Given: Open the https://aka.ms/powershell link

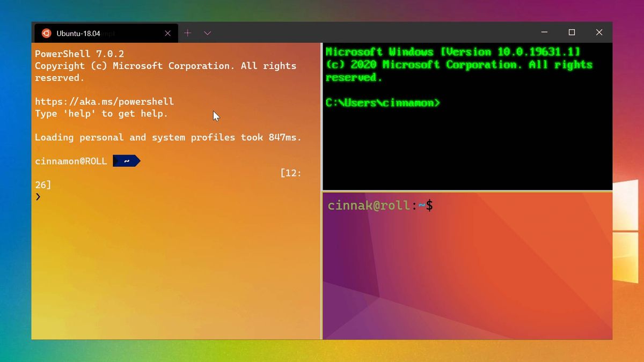Looking at the screenshot, I should [104, 101].
